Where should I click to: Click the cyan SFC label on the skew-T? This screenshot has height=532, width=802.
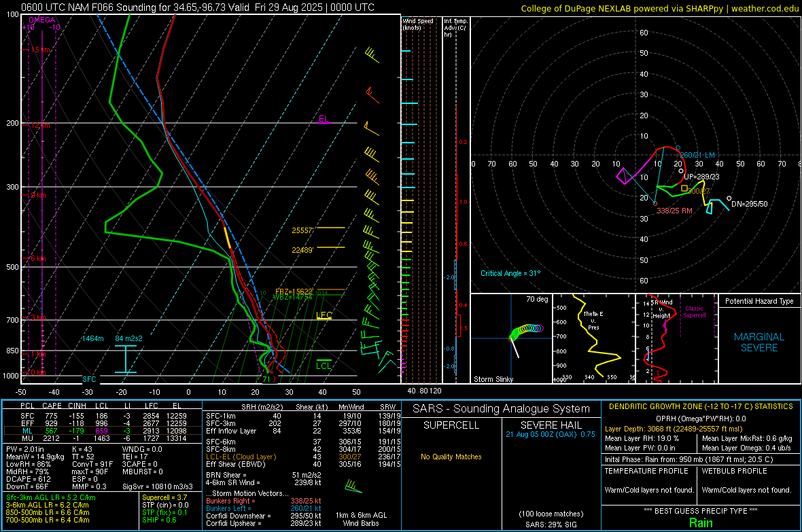coord(89,379)
